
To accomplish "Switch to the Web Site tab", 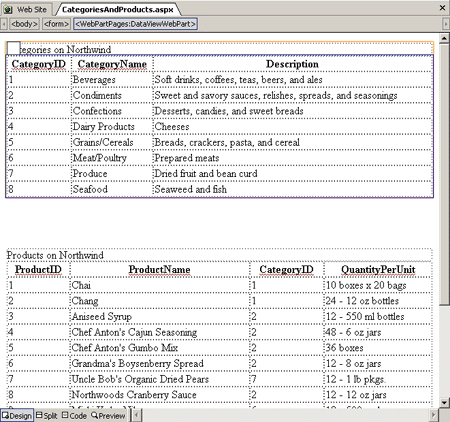I will coord(26,9).
